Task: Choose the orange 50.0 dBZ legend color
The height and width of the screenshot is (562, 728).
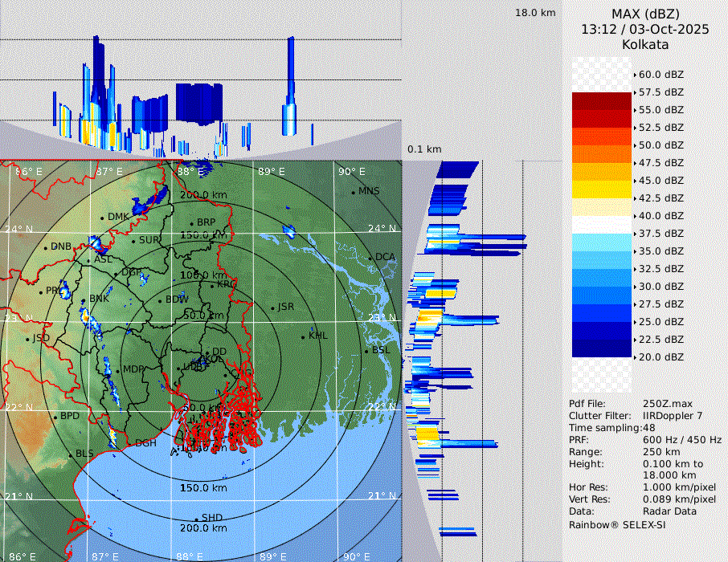Action: (x=602, y=154)
